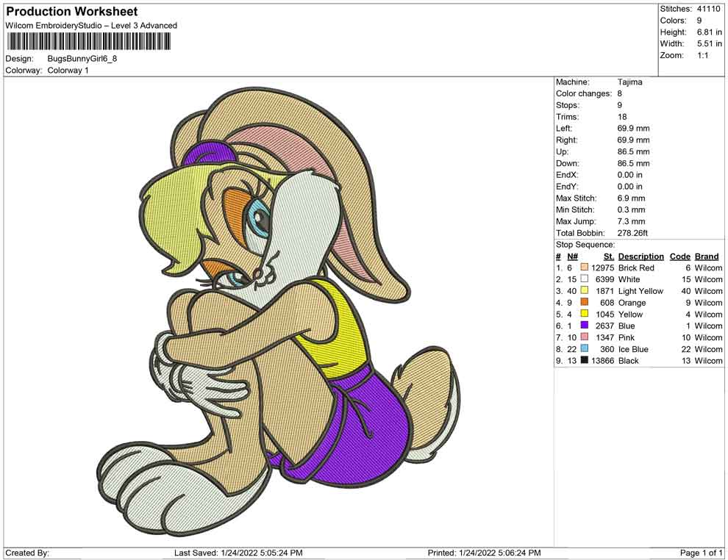Click the Yellow swatch in stop sequence
728x560 pixels.
click(x=585, y=314)
